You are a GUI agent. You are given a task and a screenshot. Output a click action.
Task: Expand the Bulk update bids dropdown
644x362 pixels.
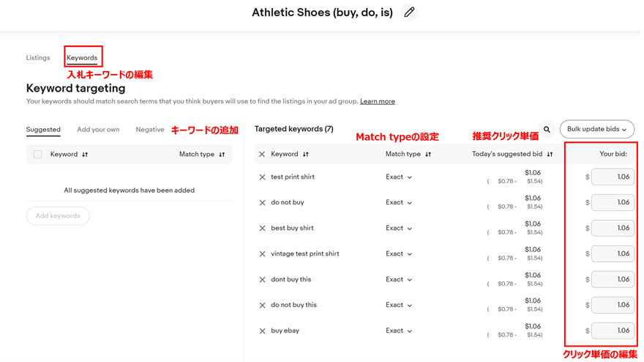[x=596, y=129]
